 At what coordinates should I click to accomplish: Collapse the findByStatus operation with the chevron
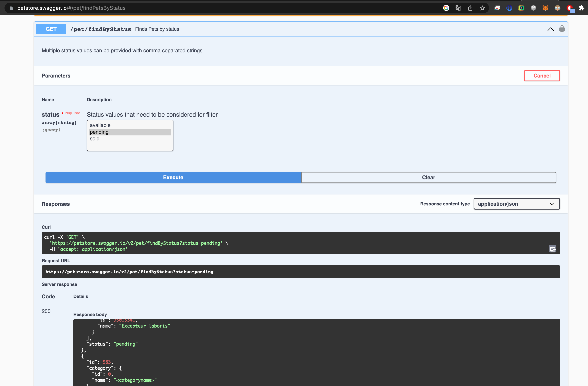[550, 29]
